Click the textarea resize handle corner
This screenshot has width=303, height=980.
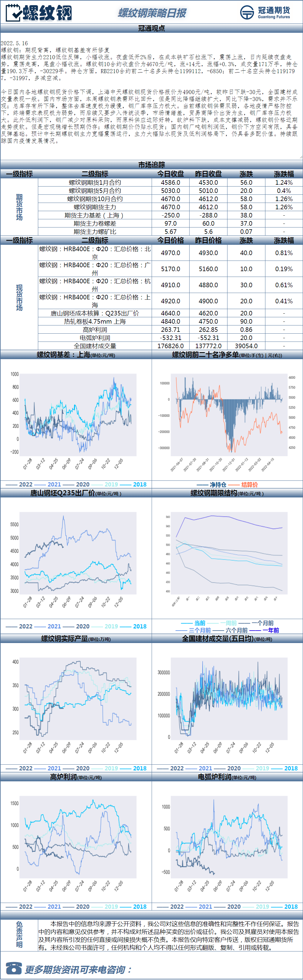tap(301, 157)
